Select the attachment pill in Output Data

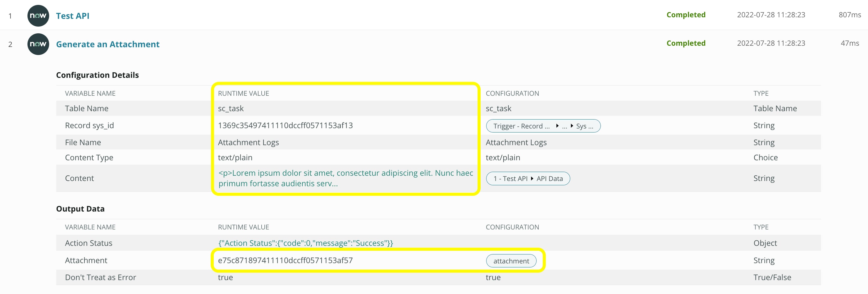(511, 261)
